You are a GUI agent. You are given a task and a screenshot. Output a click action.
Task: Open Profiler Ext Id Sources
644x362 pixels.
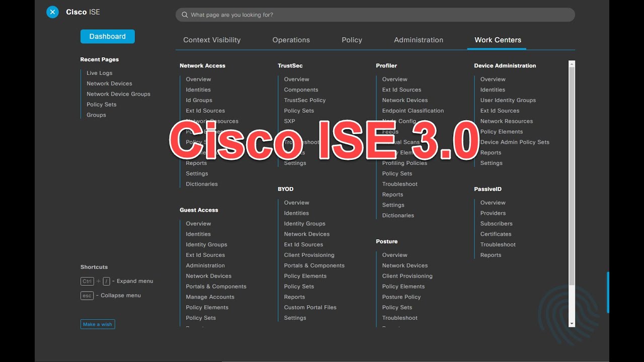click(x=401, y=90)
